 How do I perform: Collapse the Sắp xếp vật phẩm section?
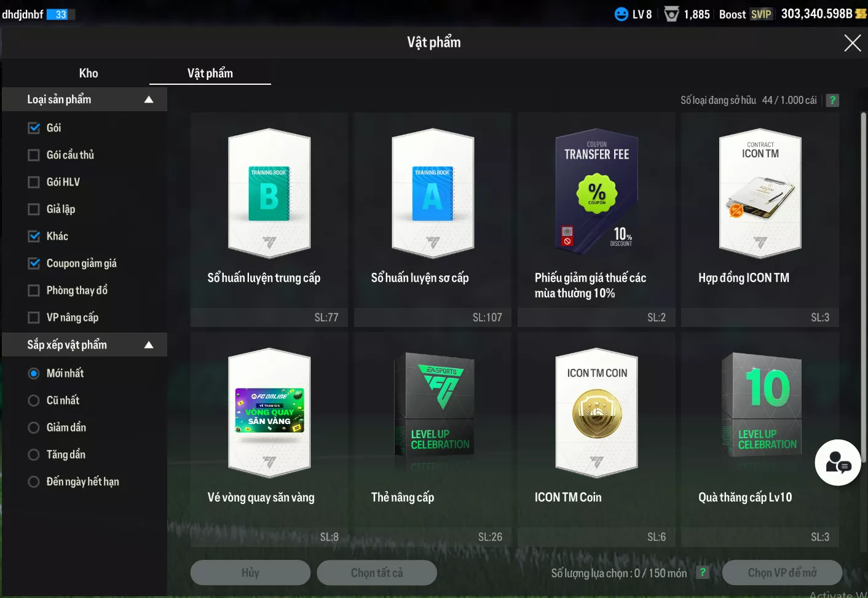148,345
